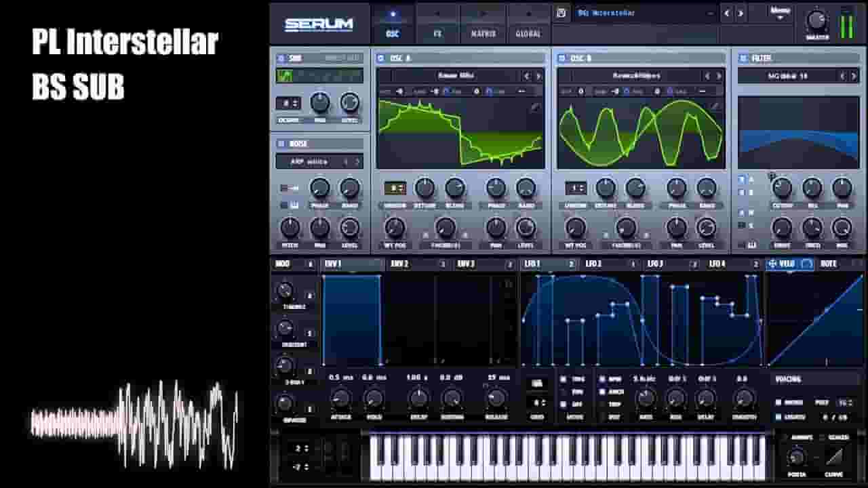This screenshot has height=488, width=868.
Task: Click the ENV 1 sustain knob
Action: (452, 399)
